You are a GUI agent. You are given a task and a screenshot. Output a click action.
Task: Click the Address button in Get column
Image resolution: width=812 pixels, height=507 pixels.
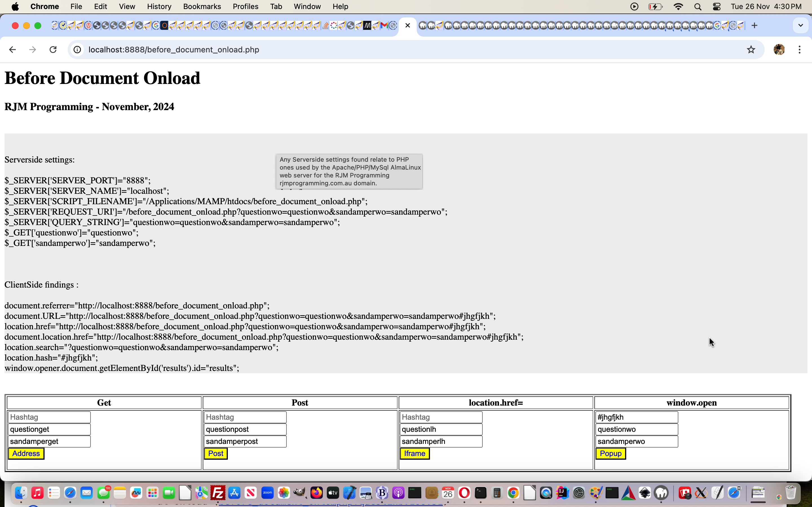tap(26, 453)
